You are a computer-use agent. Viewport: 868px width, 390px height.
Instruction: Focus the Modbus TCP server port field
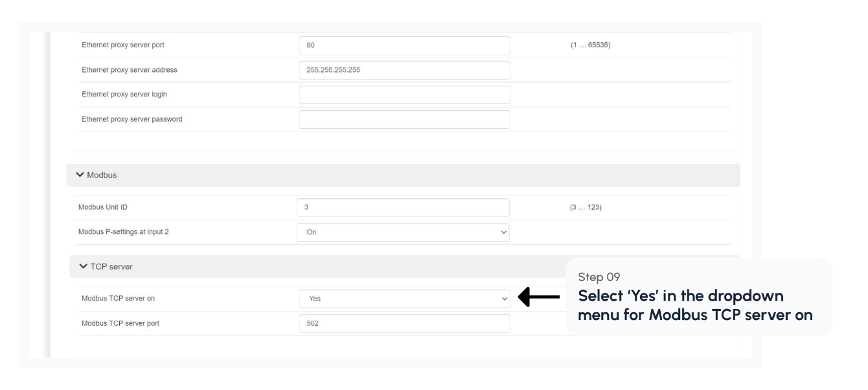[404, 324]
